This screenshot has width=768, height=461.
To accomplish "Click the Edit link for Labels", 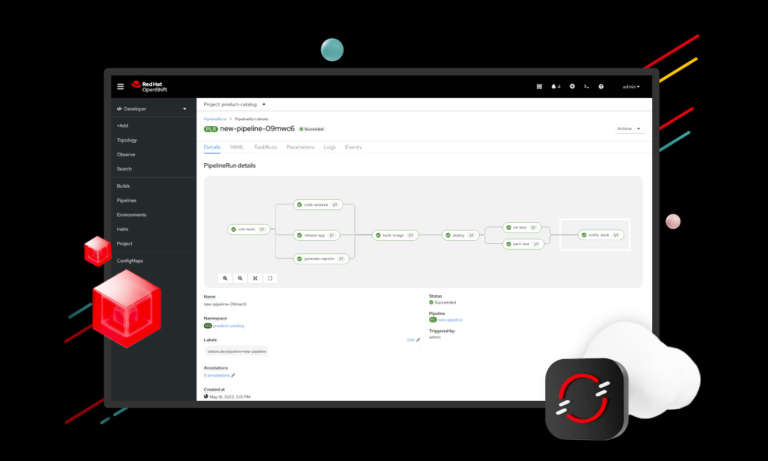I will pyautogui.click(x=410, y=340).
